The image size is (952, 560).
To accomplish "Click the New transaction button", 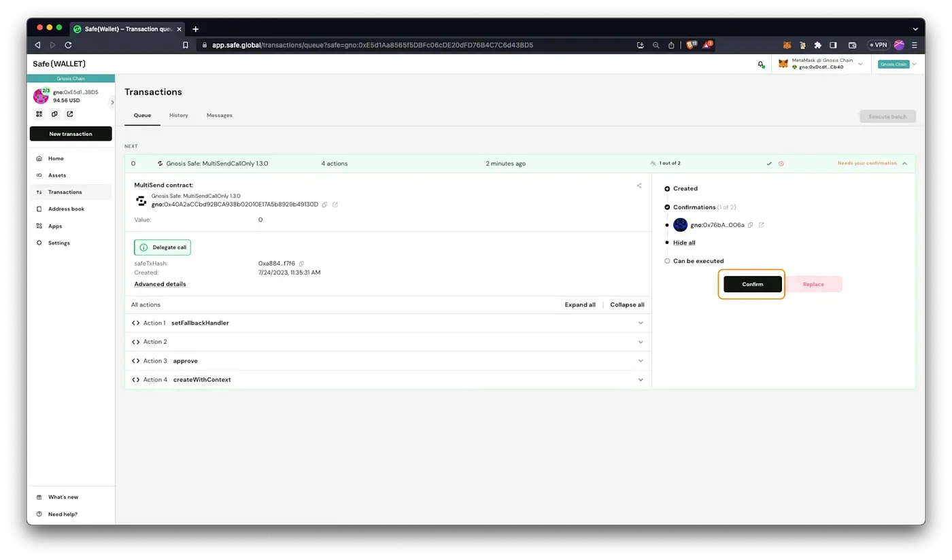I will (71, 134).
